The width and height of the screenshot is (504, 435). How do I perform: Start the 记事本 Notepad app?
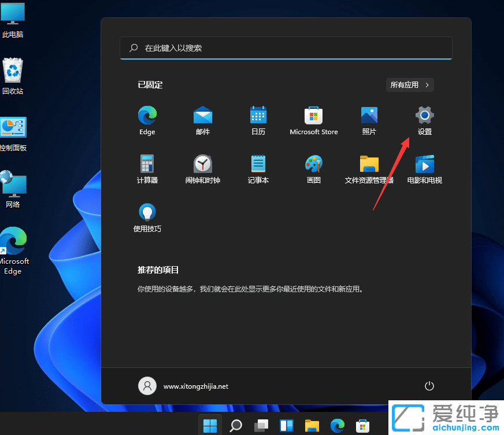[x=258, y=164]
